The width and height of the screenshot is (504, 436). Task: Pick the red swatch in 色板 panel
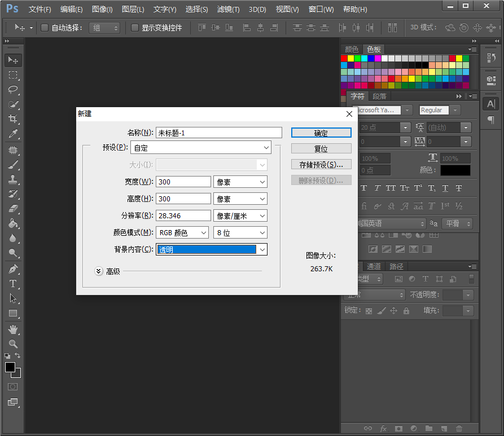(x=344, y=58)
